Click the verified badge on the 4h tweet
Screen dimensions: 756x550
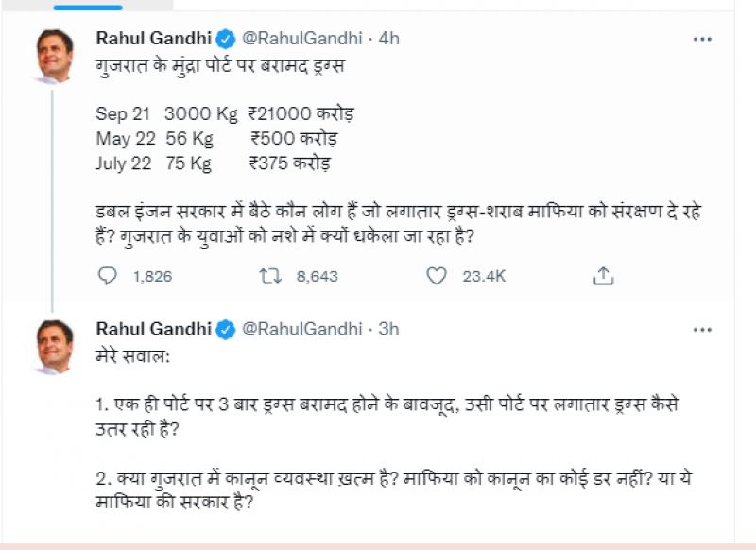coord(225,39)
